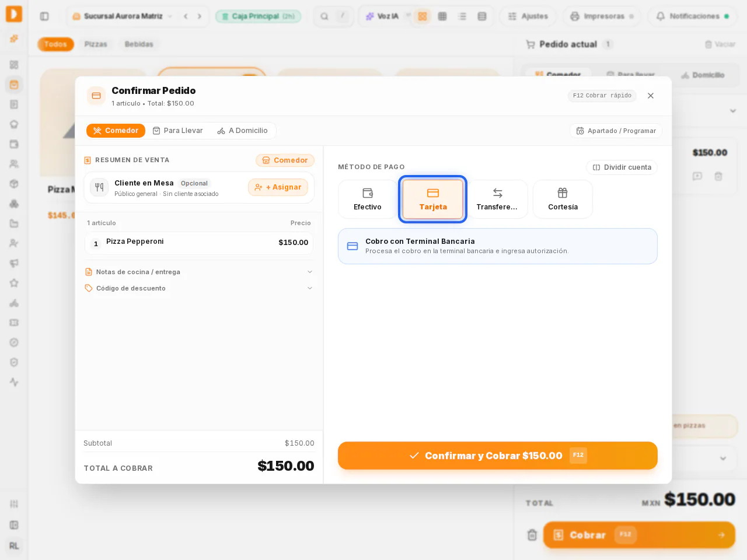Image resolution: width=747 pixels, height=560 pixels.
Task: Open Apartado / Programar option
Action: [x=616, y=131]
